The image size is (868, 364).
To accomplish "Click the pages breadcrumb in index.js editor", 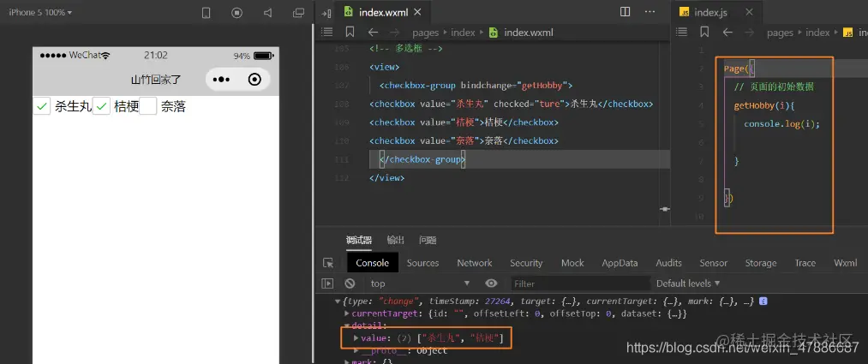I will click(x=780, y=33).
